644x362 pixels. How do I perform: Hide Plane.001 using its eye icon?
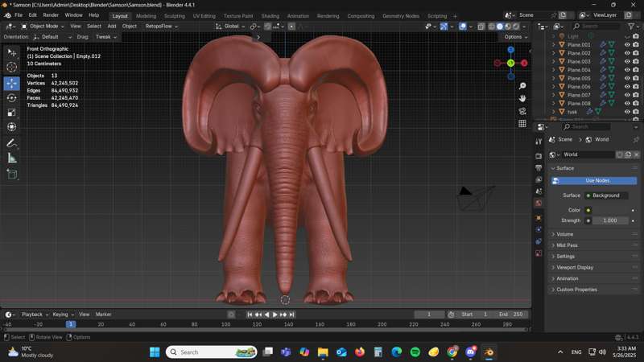627,44
